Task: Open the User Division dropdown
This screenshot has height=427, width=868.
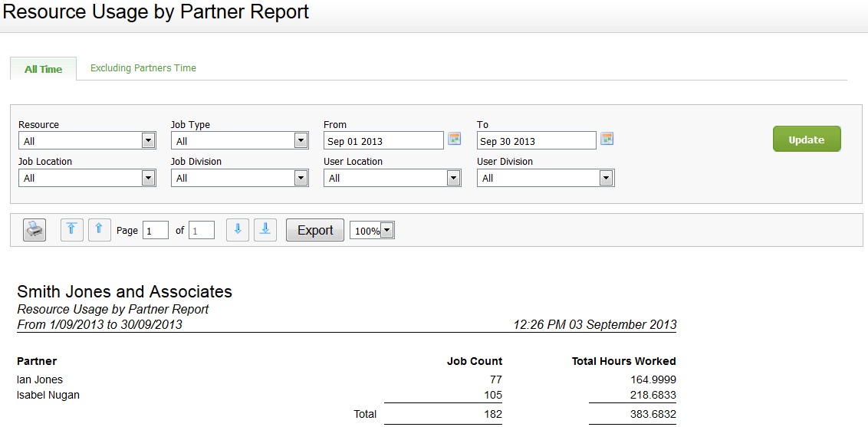Action: tap(546, 178)
